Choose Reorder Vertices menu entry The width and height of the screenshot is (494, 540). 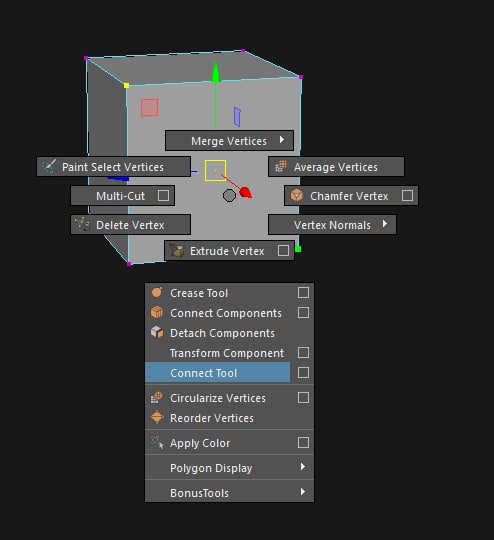pyautogui.click(x=229, y=418)
